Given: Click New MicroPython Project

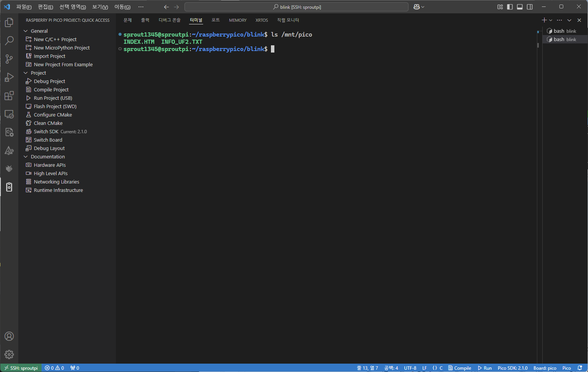Looking at the screenshot, I should [62, 48].
